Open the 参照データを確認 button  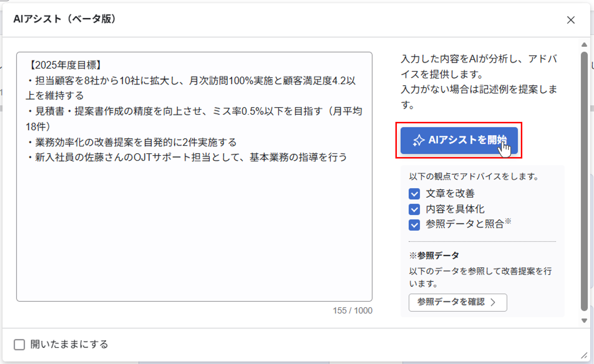451,302
